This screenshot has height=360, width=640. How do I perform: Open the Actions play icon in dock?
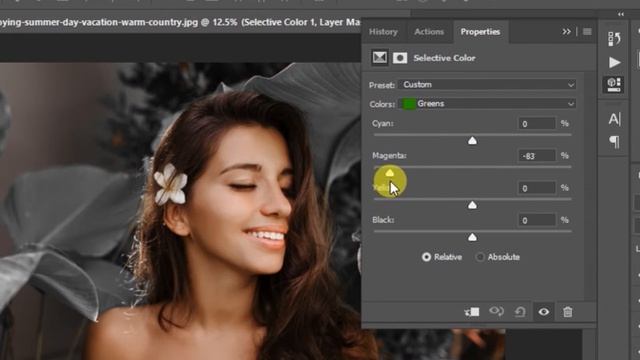(x=614, y=62)
